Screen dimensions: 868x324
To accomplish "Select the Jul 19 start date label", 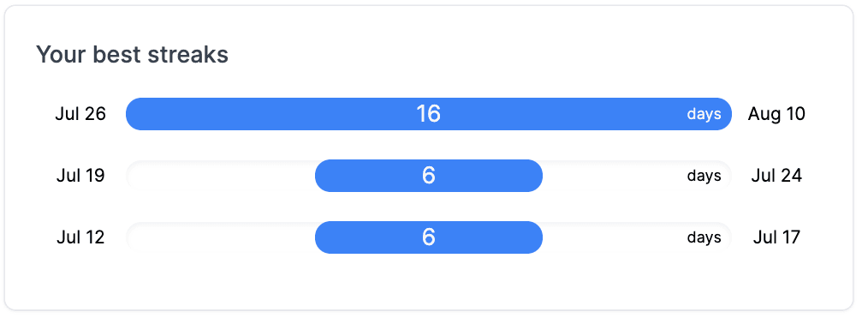I will [80, 176].
